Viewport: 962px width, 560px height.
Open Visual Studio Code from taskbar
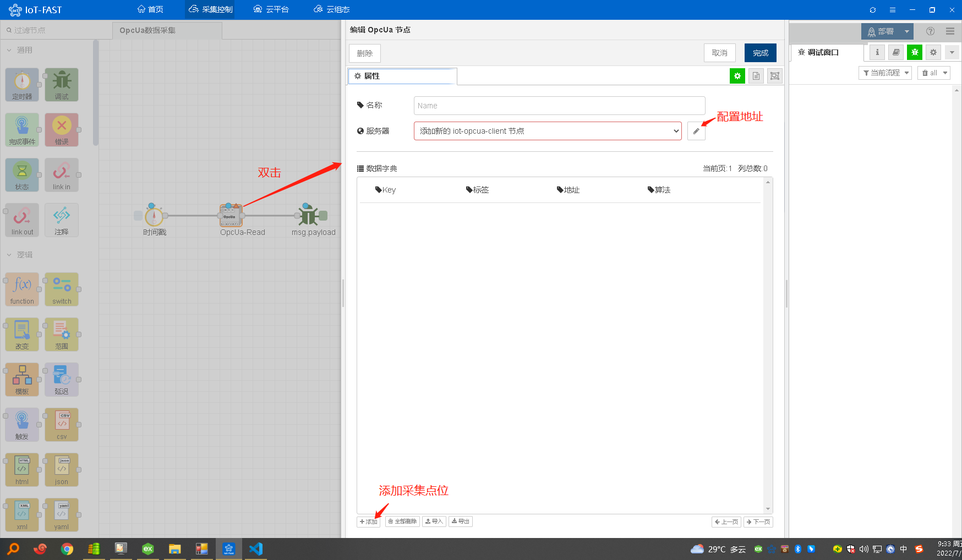(x=256, y=548)
